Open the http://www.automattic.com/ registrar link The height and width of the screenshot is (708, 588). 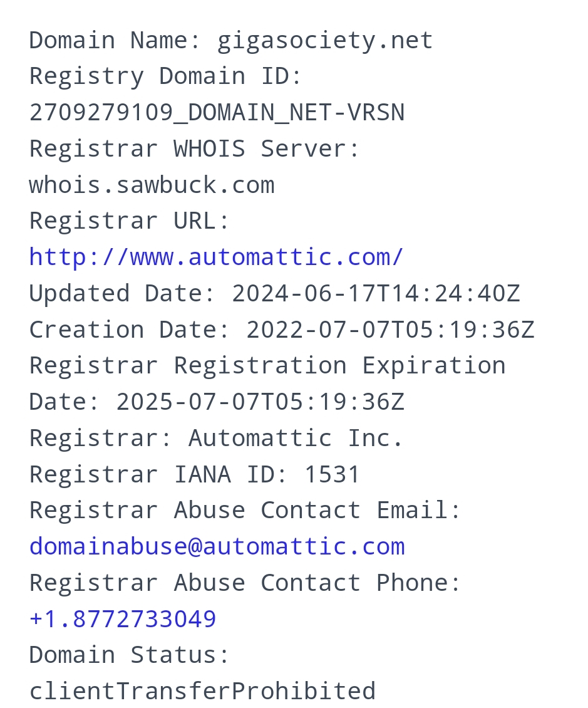tap(217, 257)
